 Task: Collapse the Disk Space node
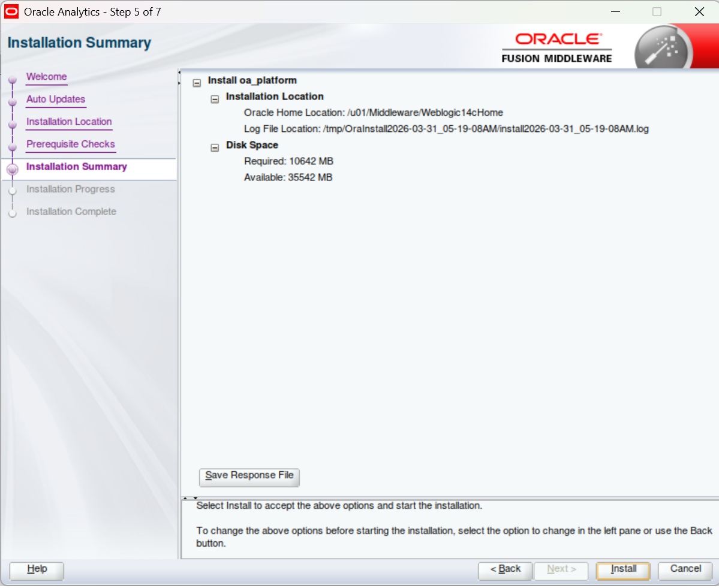(x=215, y=147)
